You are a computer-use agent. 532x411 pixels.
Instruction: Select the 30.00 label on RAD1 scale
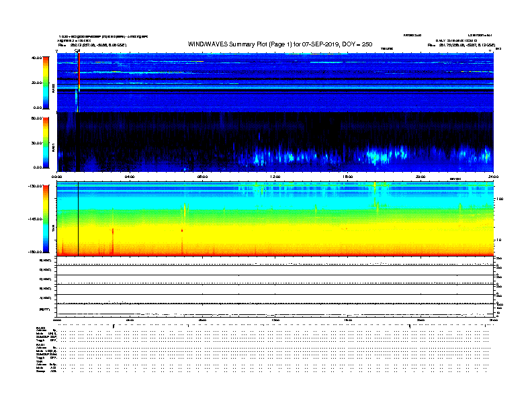(x=36, y=143)
